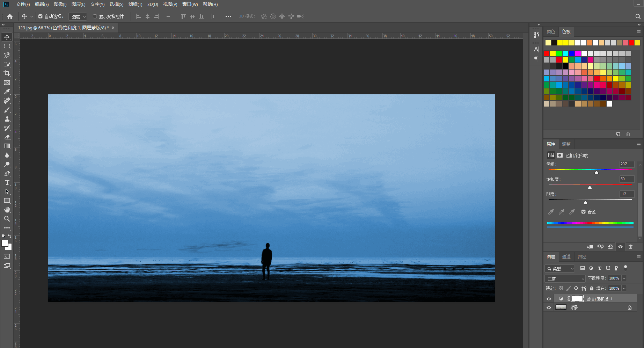Select the Move tool
The image size is (644, 348).
pos(7,37)
